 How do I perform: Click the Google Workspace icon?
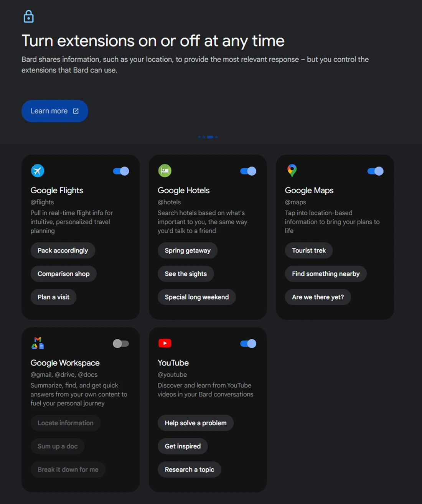(38, 343)
